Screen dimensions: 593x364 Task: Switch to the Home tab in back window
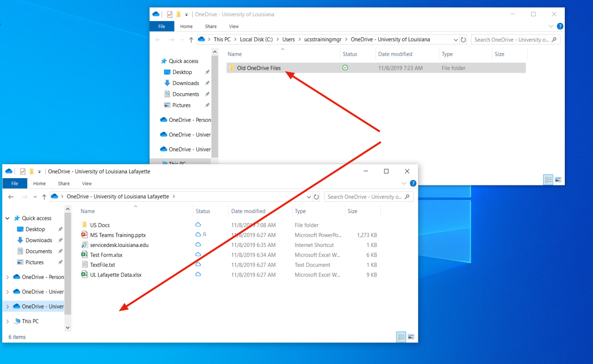187,27
